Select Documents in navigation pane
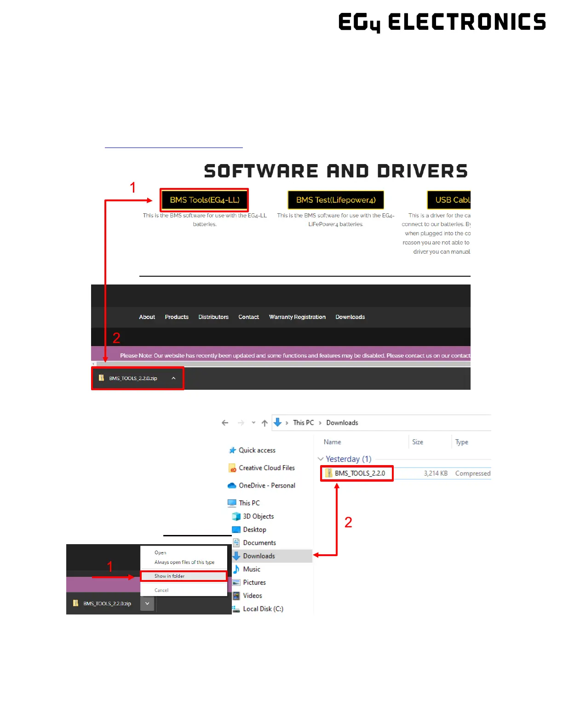The width and height of the screenshot is (563, 728). [x=259, y=543]
